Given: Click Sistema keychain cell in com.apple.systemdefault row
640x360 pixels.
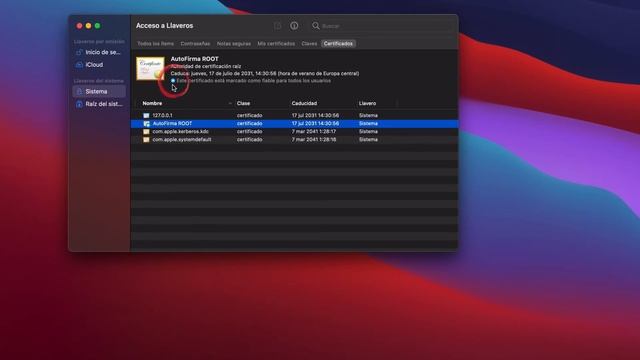Looking at the screenshot, I should (x=368, y=140).
